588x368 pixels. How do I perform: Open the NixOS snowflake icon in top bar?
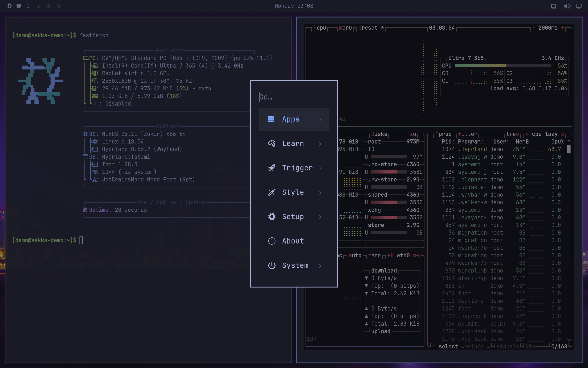(x=9, y=6)
